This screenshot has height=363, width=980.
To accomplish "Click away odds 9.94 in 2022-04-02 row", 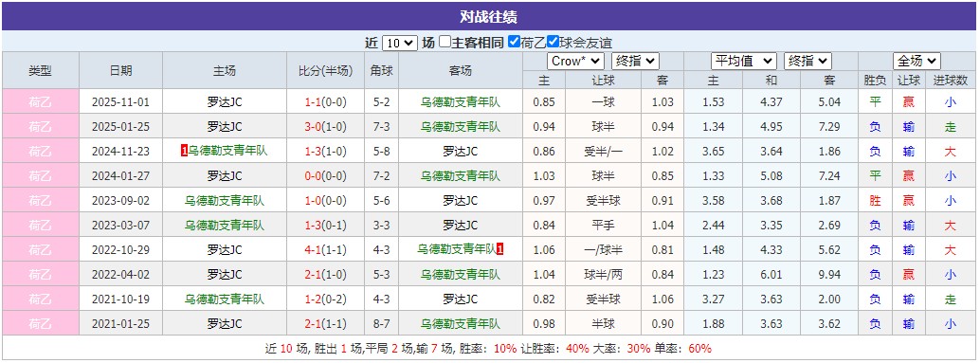I will 829,274.
